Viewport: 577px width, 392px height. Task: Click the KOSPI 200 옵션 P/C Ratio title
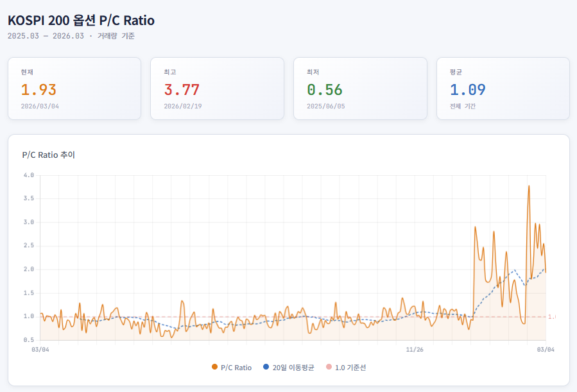82,21
